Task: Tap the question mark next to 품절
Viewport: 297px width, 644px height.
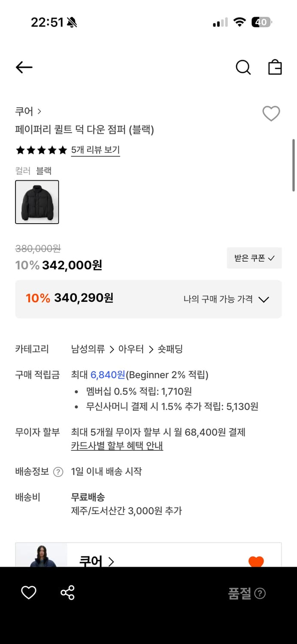Action: point(260,593)
